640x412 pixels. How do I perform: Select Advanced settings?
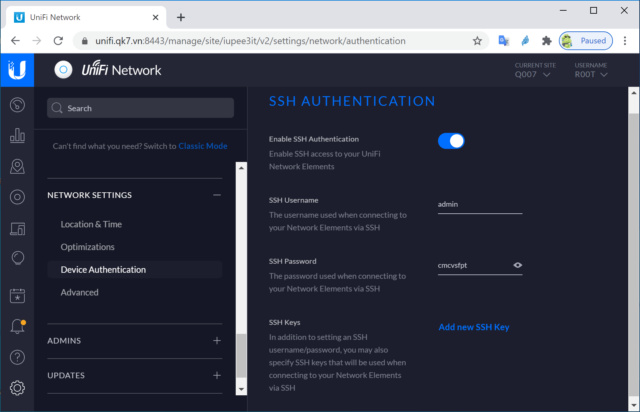(80, 292)
